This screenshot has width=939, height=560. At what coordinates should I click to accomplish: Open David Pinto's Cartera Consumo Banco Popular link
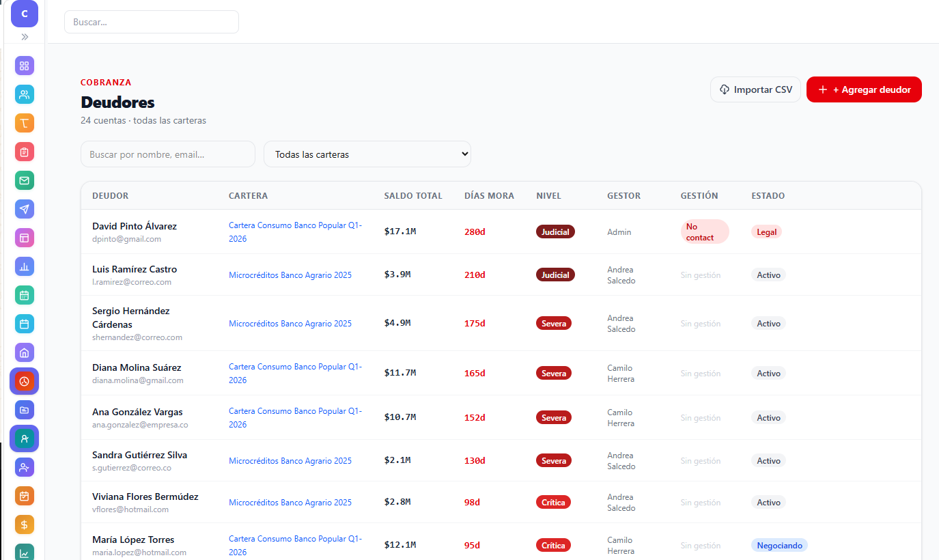[x=296, y=232]
